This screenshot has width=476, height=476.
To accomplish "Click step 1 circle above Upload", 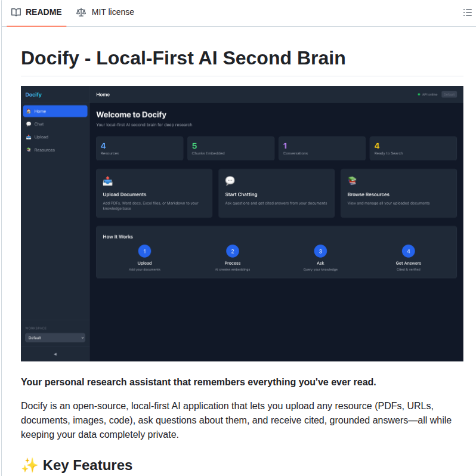I will 144,251.
